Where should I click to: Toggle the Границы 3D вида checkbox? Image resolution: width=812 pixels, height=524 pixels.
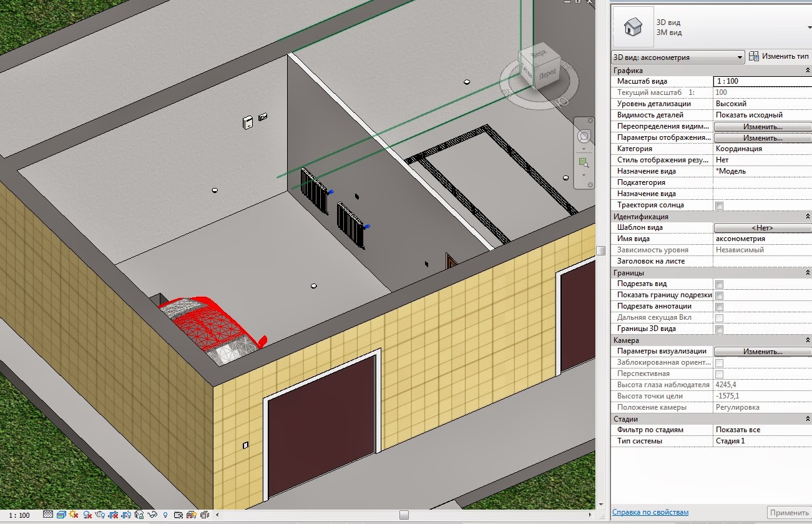click(x=719, y=329)
